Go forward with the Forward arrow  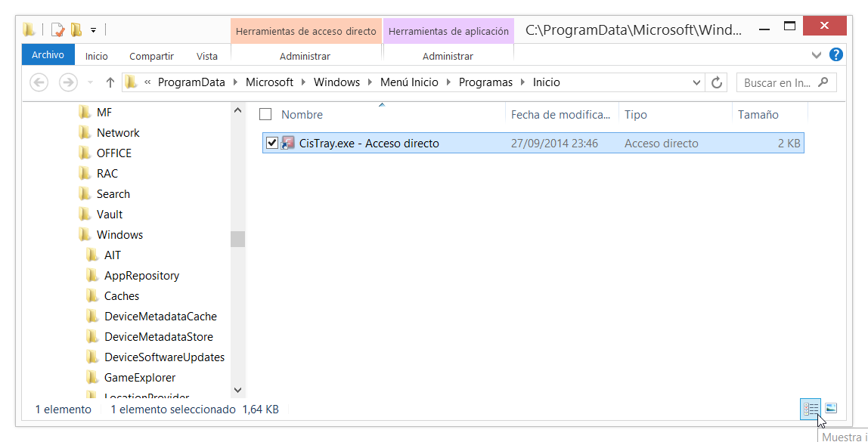67,82
